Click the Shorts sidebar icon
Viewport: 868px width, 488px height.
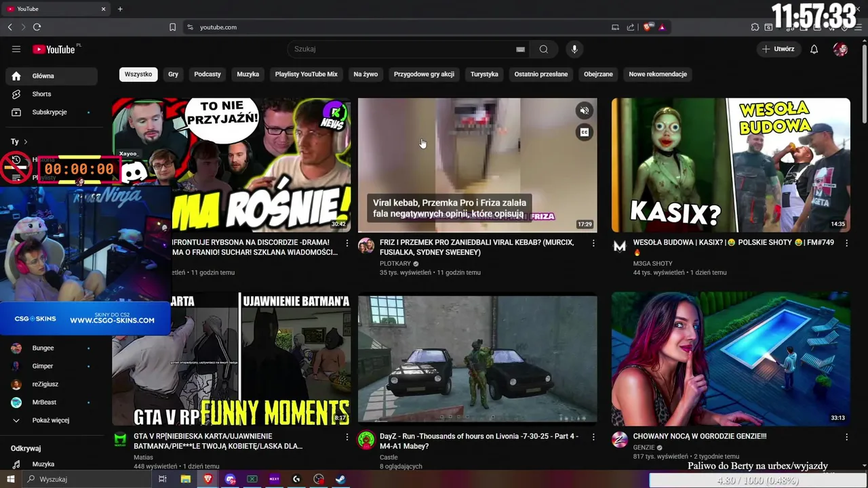coord(16,94)
